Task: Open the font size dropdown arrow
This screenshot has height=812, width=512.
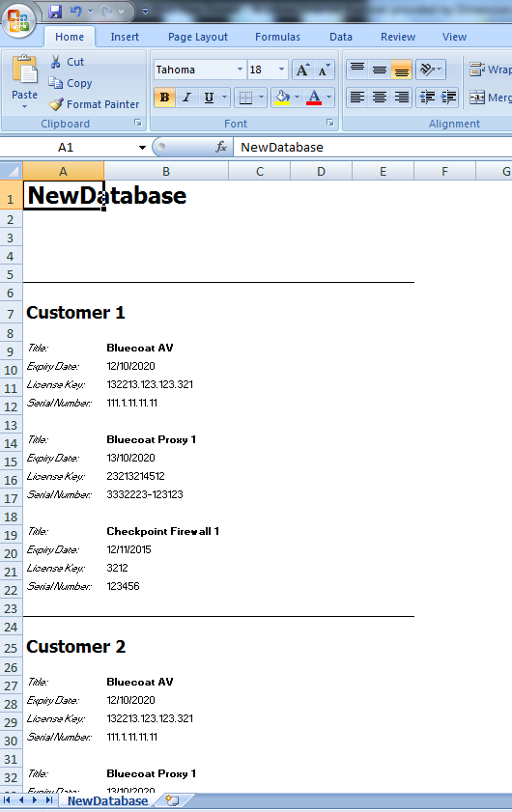Action: click(x=281, y=70)
